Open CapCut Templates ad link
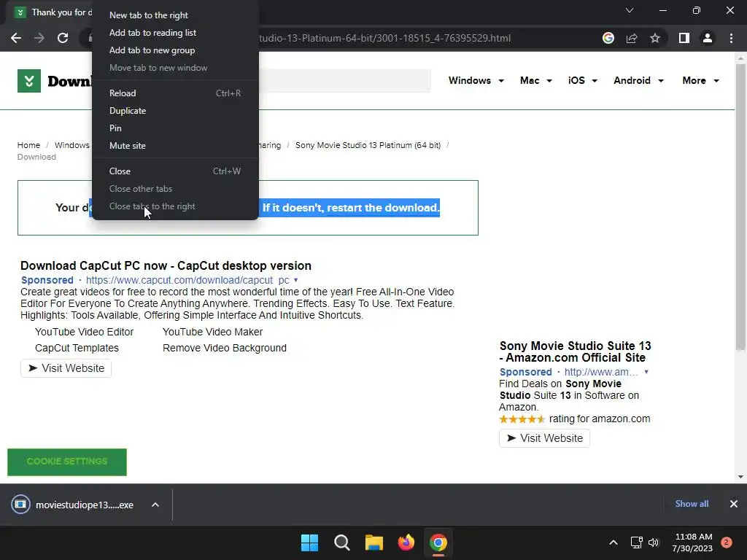Image resolution: width=747 pixels, height=560 pixels. coord(77,348)
